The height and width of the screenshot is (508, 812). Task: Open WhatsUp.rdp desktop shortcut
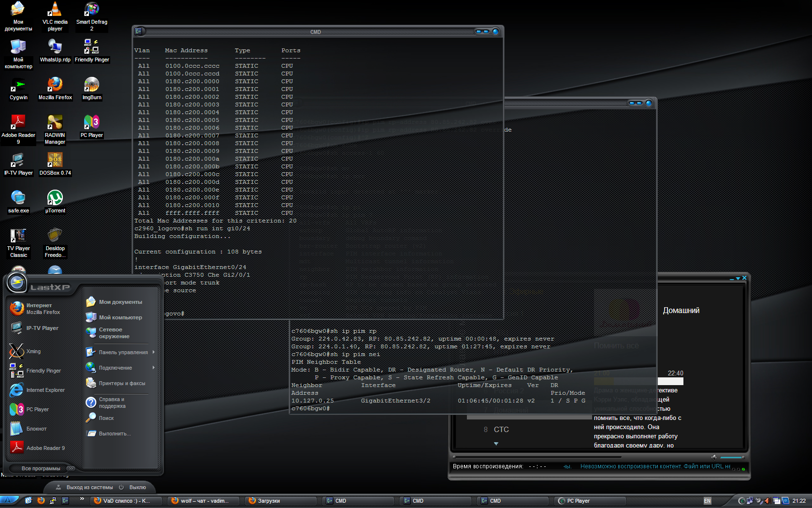(x=55, y=51)
